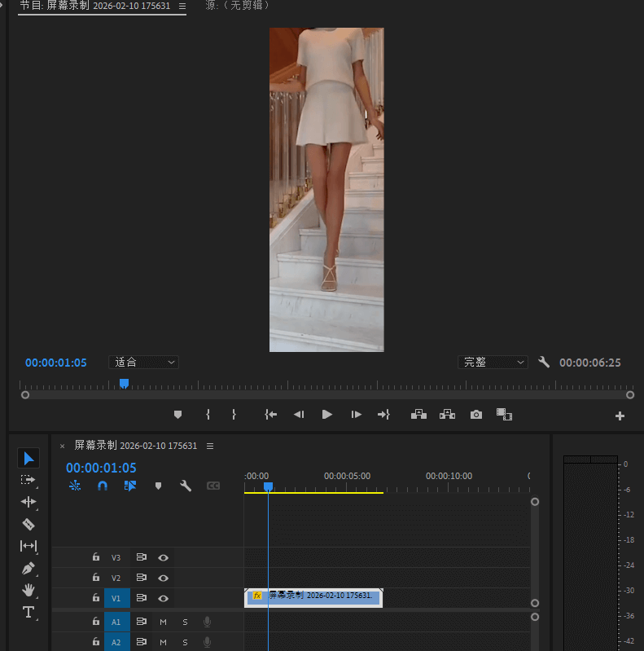Toggle lock on V3 track
The width and height of the screenshot is (644, 651).
(96, 558)
